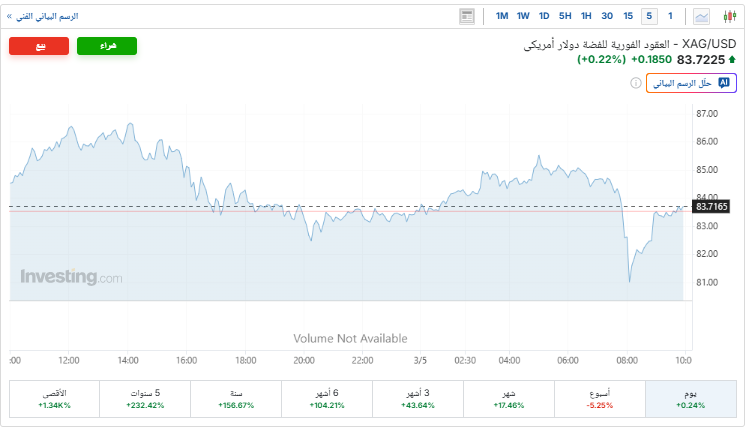Switch to area chart type
This screenshot has width=756, height=427.
(x=702, y=16)
